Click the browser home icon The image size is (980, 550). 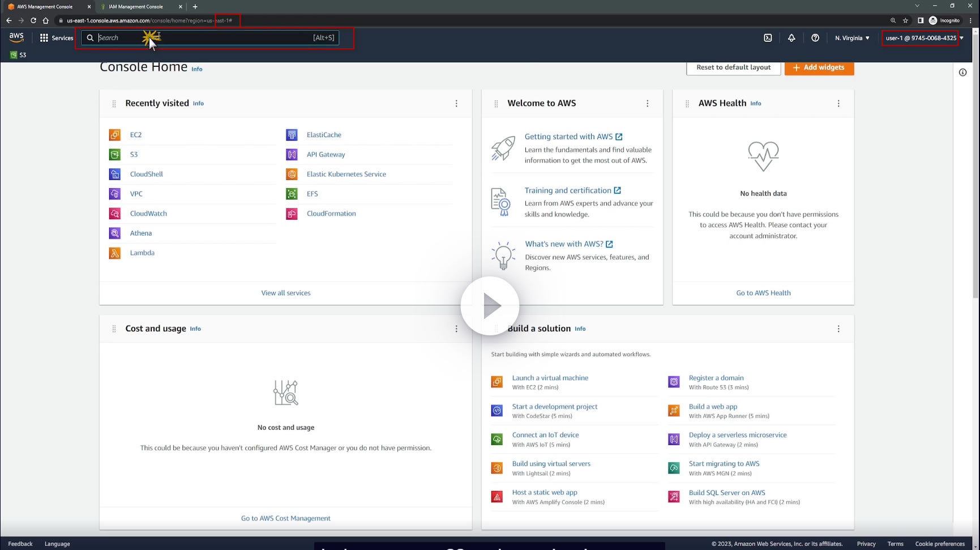pyautogui.click(x=46, y=20)
